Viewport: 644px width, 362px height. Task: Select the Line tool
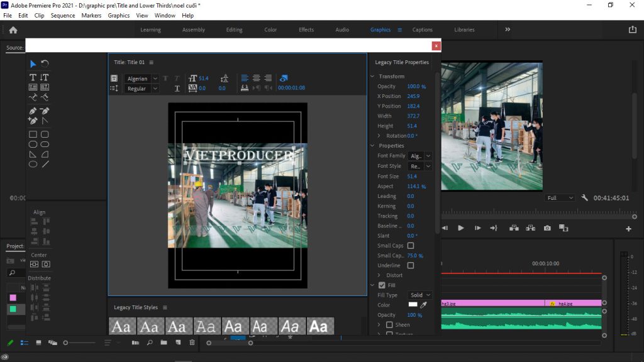(x=45, y=164)
